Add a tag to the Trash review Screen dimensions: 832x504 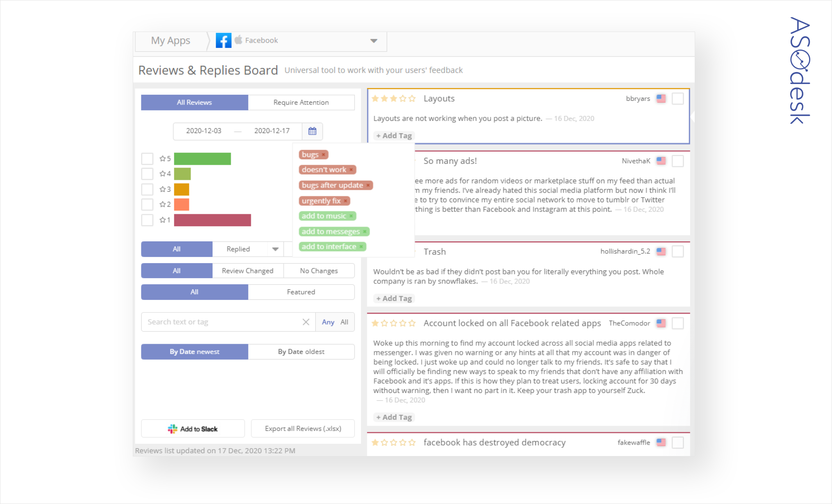[393, 298]
